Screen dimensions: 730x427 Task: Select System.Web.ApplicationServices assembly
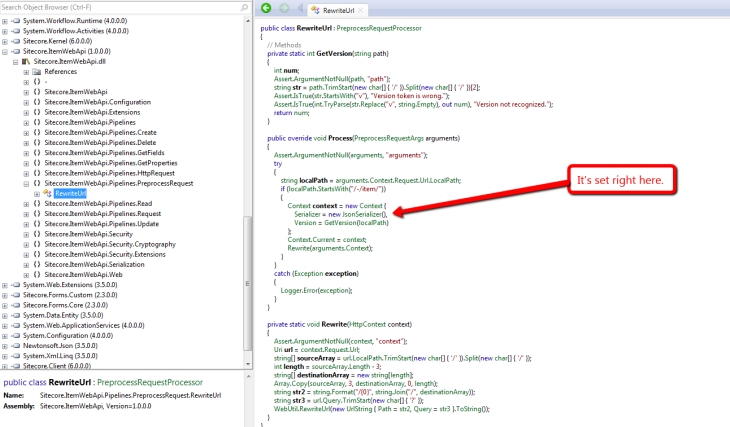pyautogui.click(x=83, y=325)
